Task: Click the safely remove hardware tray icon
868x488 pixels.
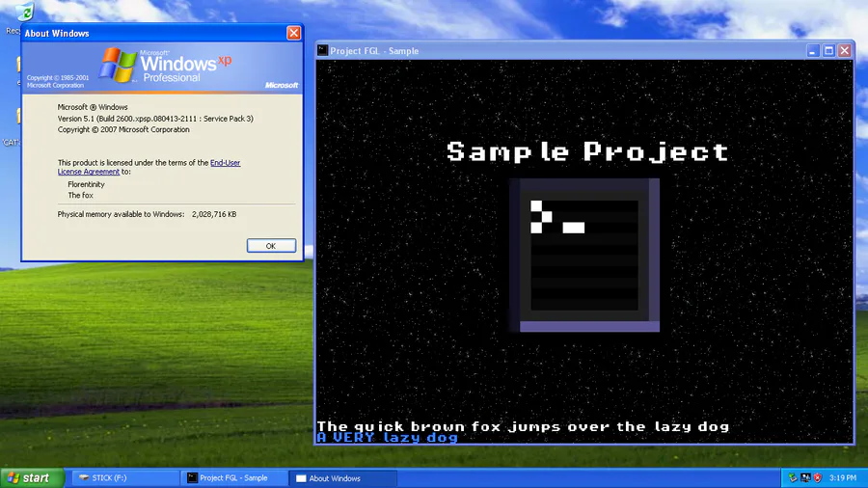Action: [x=793, y=478]
